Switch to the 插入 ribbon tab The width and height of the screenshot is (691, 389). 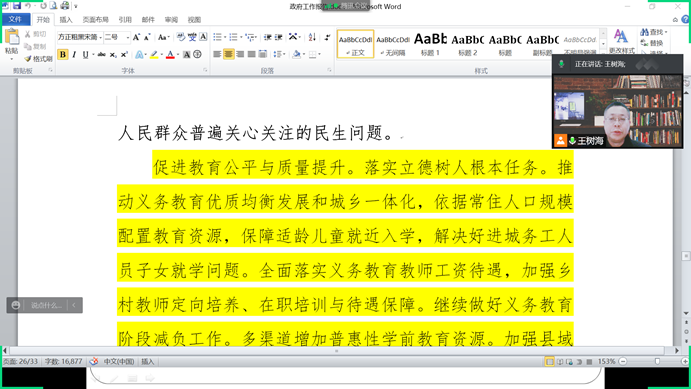tap(66, 20)
